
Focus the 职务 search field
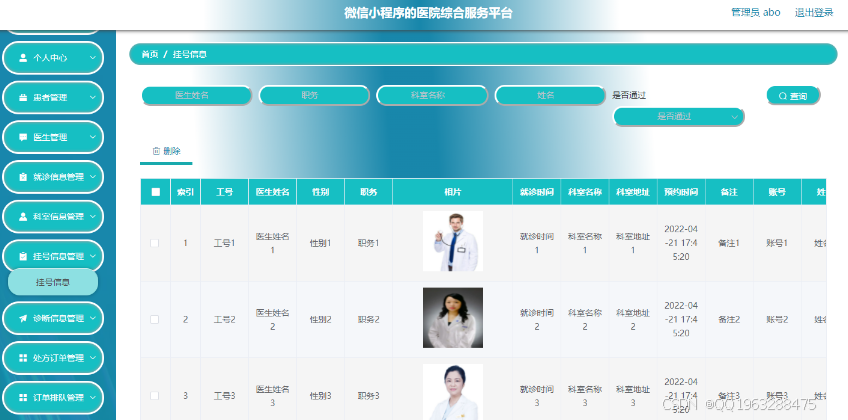pos(314,95)
